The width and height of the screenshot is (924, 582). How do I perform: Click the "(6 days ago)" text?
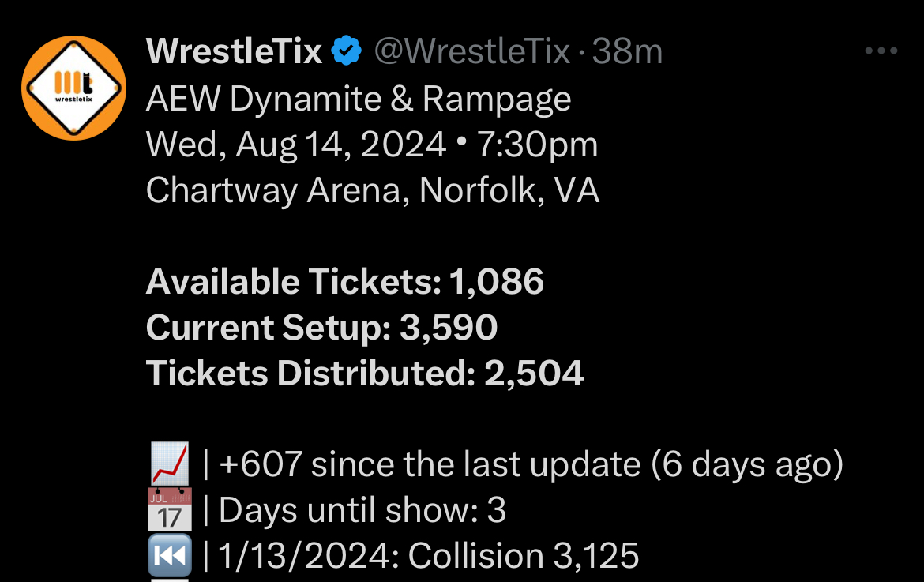pyautogui.click(x=747, y=465)
